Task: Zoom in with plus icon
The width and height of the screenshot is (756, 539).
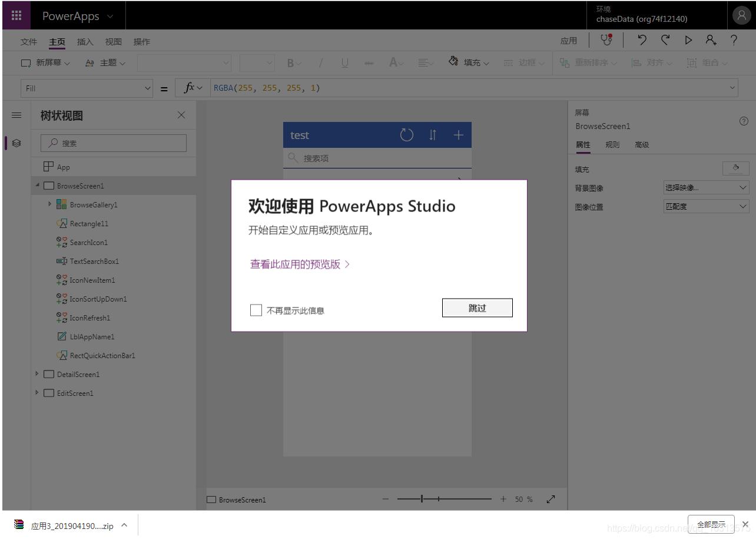Action: point(503,499)
